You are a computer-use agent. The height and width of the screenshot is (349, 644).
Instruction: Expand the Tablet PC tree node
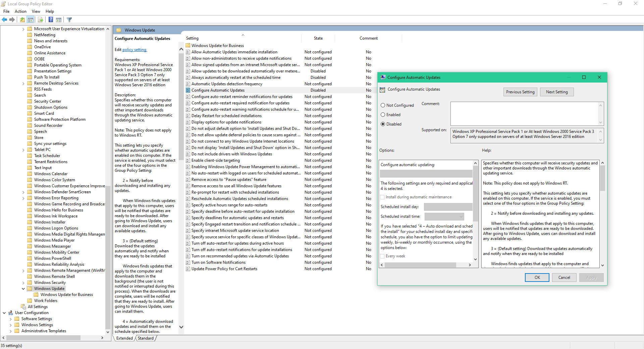(x=23, y=150)
